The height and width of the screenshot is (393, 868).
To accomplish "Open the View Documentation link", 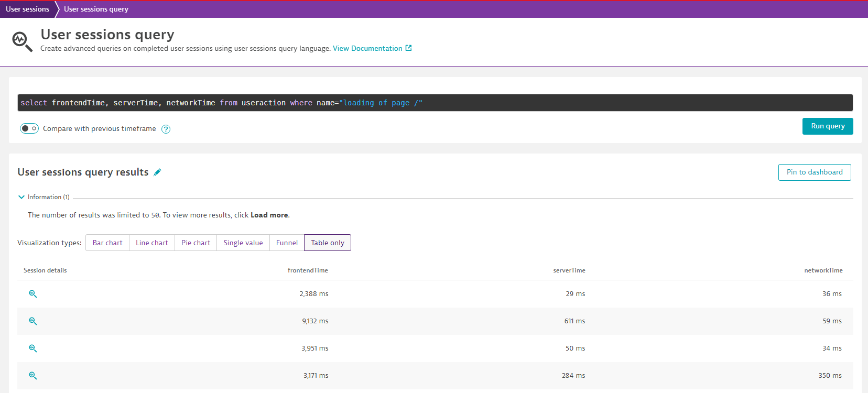I will (367, 48).
